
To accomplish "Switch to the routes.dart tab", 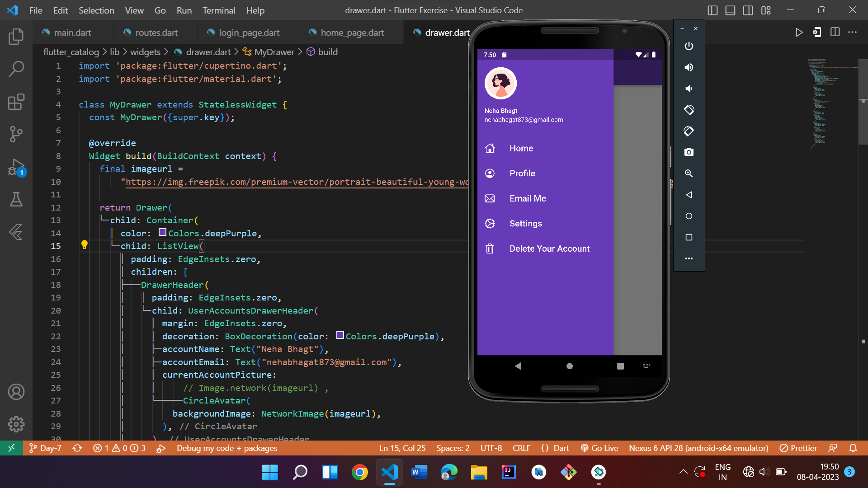I will [156, 33].
